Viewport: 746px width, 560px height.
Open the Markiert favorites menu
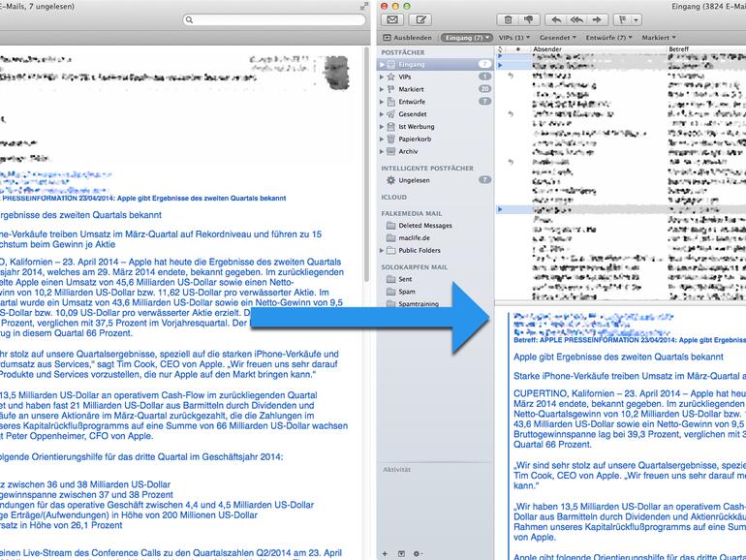[x=659, y=38]
